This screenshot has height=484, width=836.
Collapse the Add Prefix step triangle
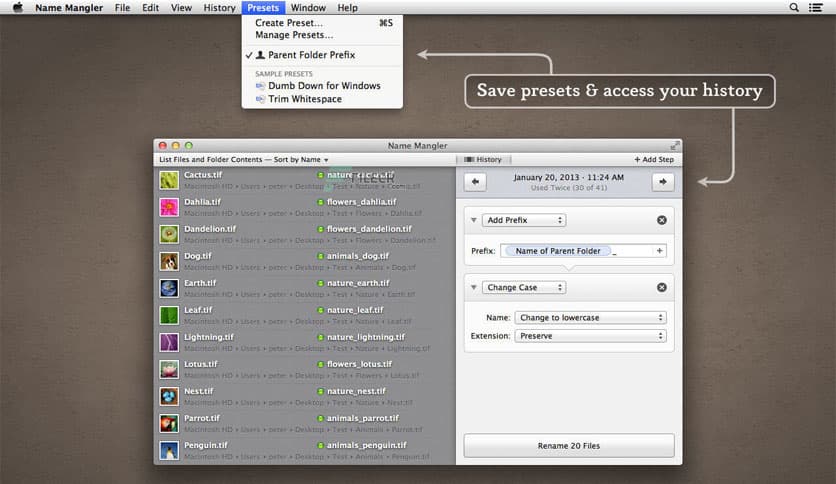pos(473,220)
